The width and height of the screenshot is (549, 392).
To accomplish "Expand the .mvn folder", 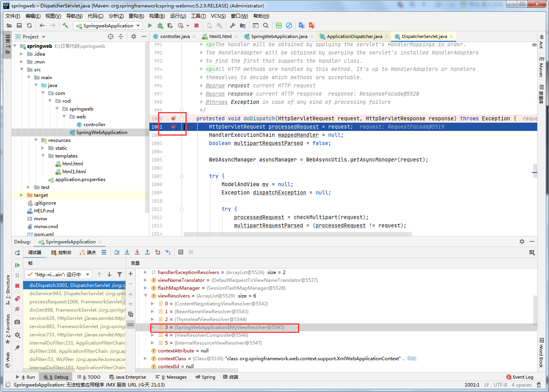I will pos(22,62).
